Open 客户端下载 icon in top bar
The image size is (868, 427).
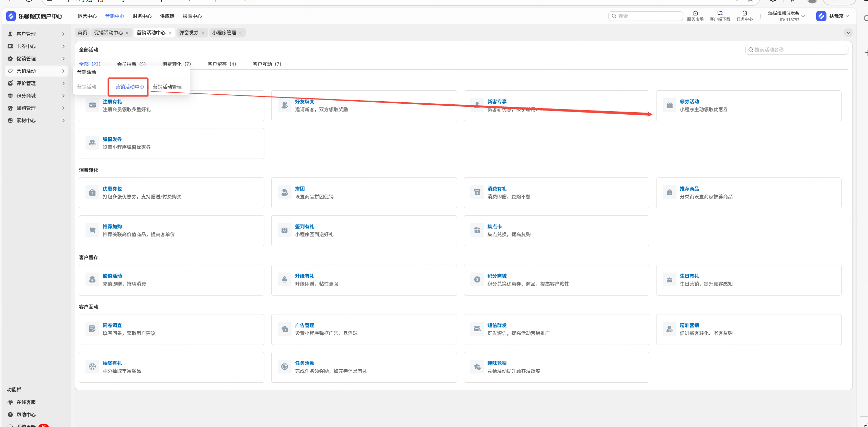[720, 13]
